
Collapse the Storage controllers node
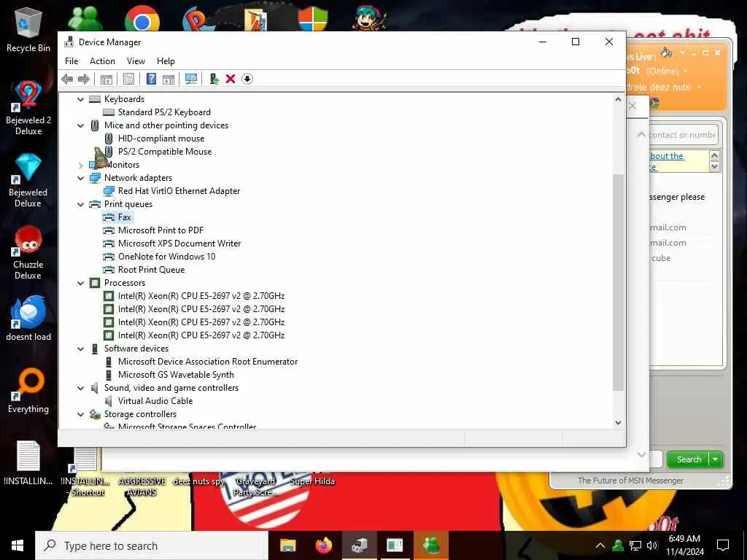coord(80,414)
